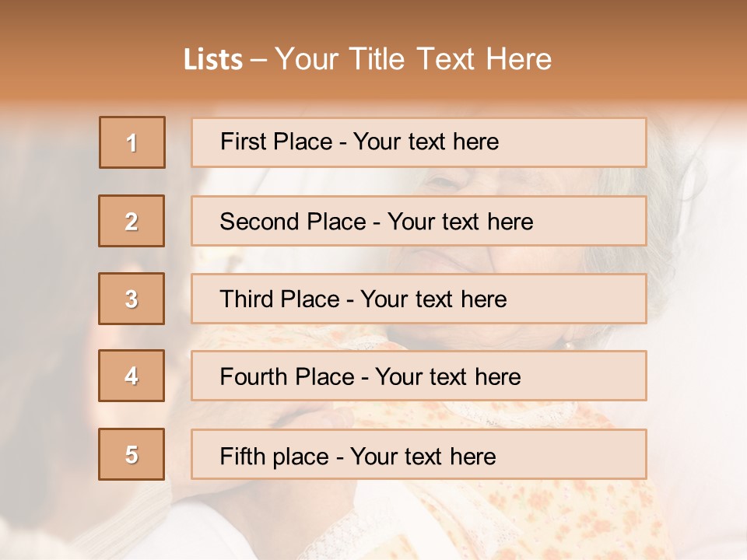The width and height of the screenshot is (747, 560).
Task: Click the word Fourth in fourth bar
Action: tap(253, 376)
